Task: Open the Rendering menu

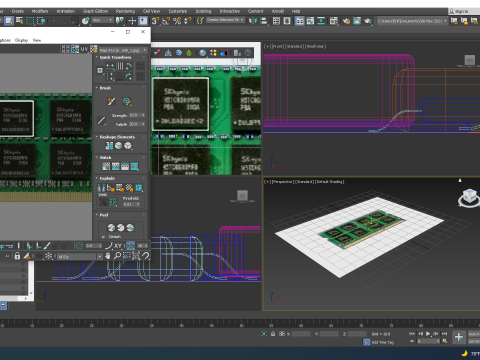Action: (x=125, y=11)
